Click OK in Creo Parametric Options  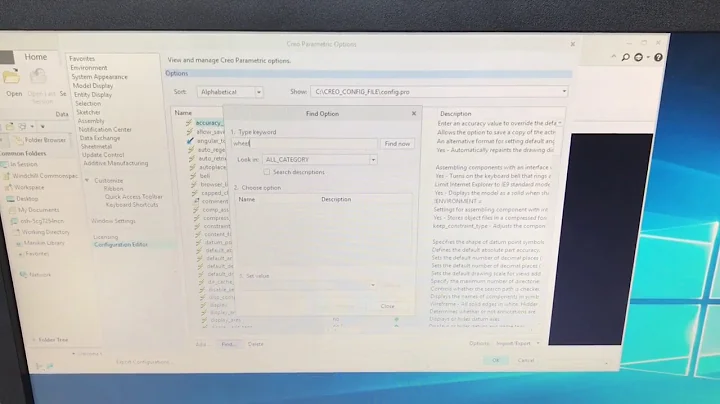495,360
